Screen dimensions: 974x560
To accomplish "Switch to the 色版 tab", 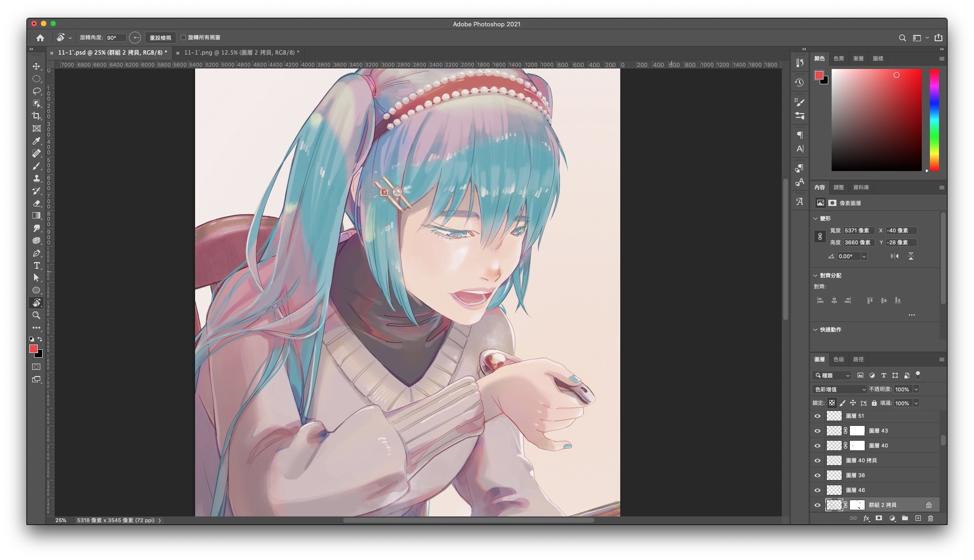I will [x=838, y=359].
